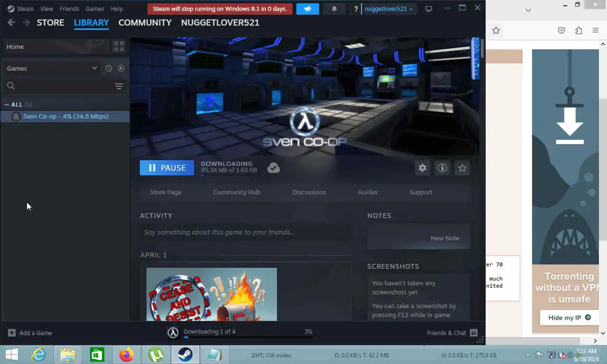Open the Help menu

pos(117,9)
